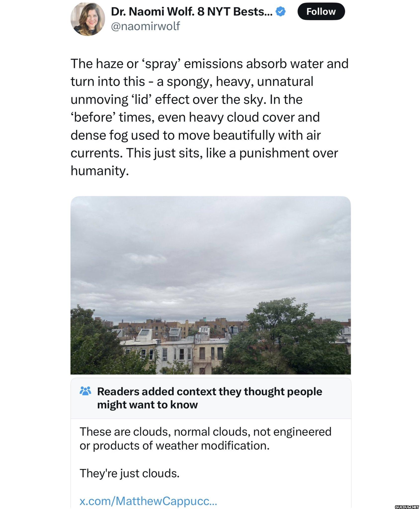The width and height of the screenshot is (420, 509).
Task: Click the "currents. This just sits" tweet line
Action: click(x=204, y=153)
